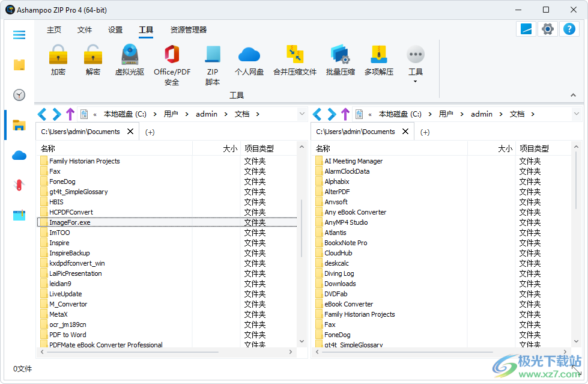Screen dimensions: 588x384
Task: Go forward in right pane navigation
Action: click(x=332, y=114)
